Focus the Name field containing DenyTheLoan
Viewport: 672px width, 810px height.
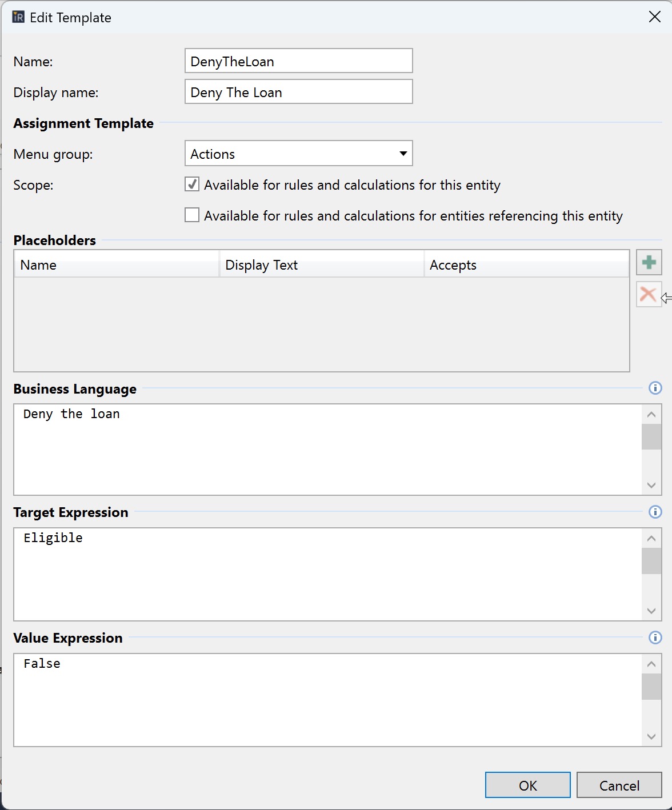click(299, 61)
